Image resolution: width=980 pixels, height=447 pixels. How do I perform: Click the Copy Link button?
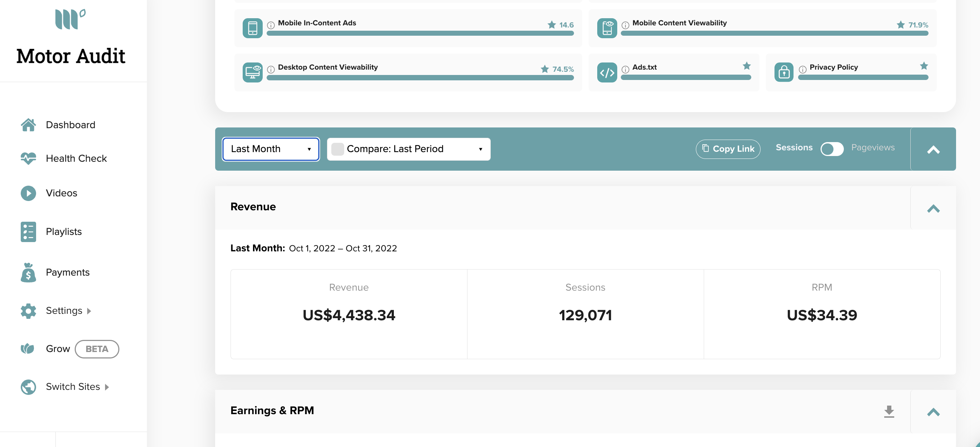[728, 149]
